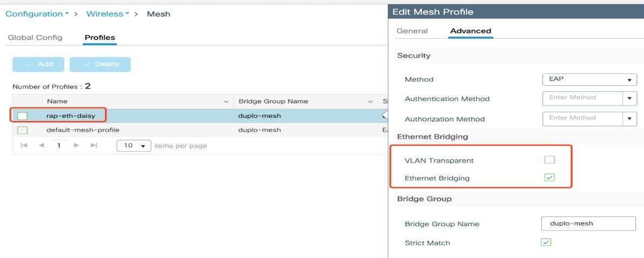Switch to the General tab
This screenshot has height=258, width=644.
412,31
